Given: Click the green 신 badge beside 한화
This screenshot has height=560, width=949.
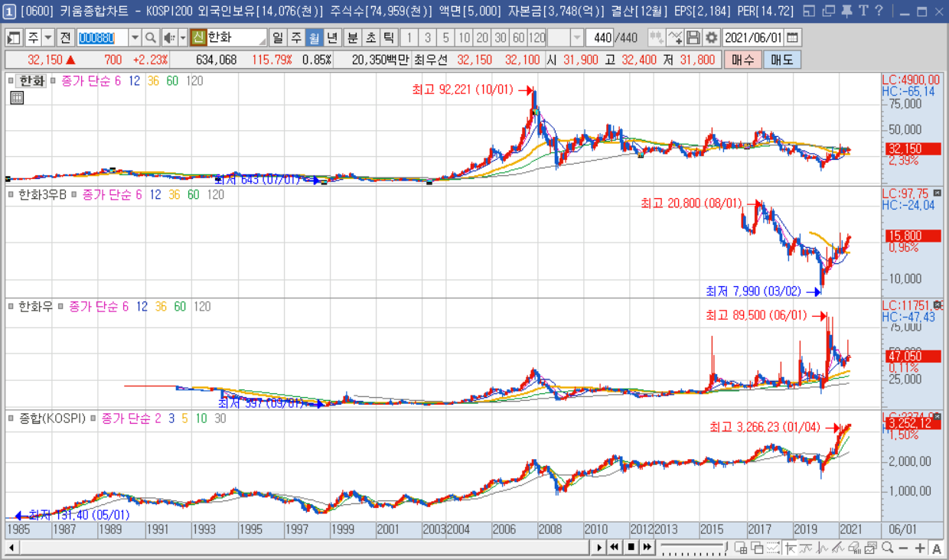Looking at the screenshot, I should coord(198,37).
